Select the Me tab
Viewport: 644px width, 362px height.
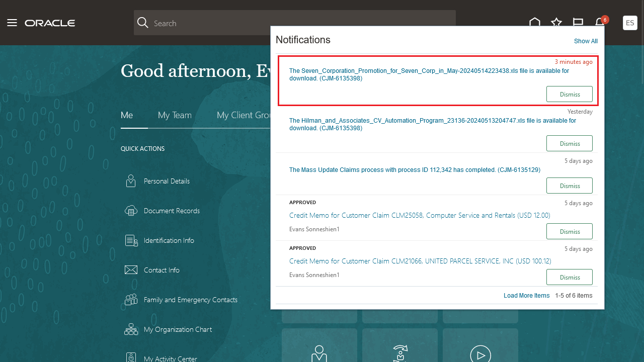(127, 115)
